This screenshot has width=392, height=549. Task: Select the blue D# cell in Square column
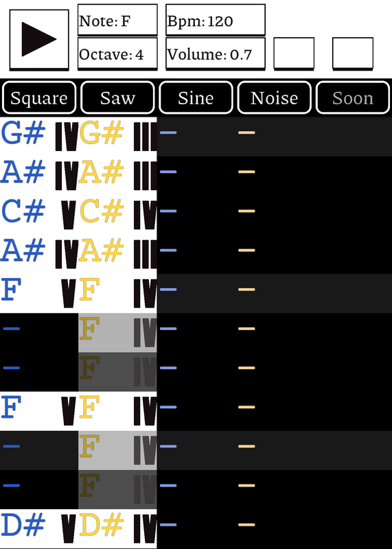point(39,528)
